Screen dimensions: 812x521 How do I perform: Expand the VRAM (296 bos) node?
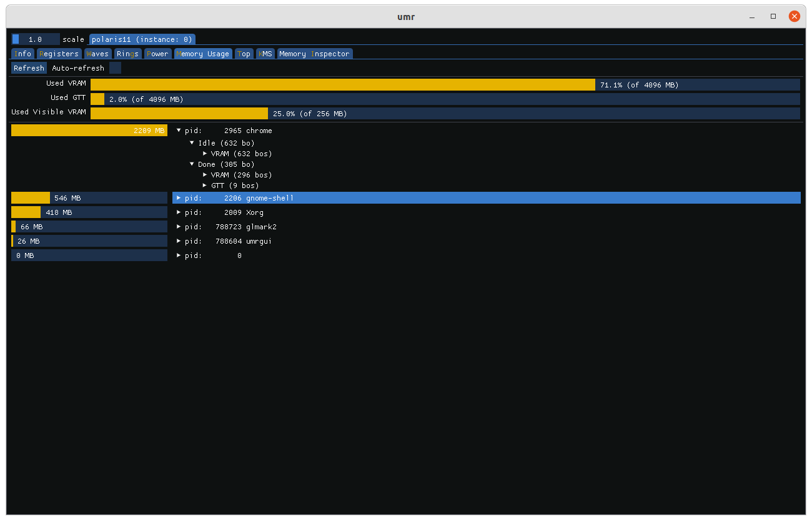205,175
